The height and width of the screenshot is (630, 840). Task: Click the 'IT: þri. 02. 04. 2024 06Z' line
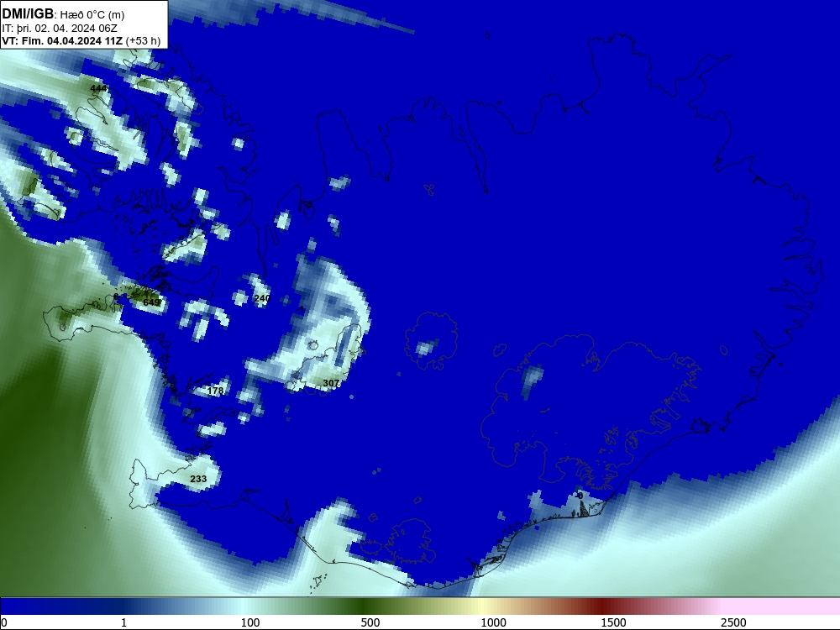[60, 29]
